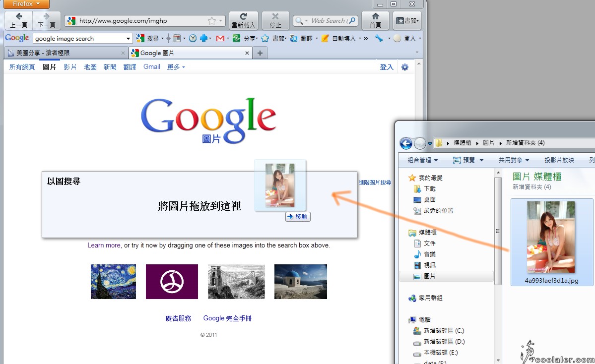The height and width of the screenshot is (364, 595).
Task: Open 地圖 in Google navigation
Action: [x=90, y=67]
